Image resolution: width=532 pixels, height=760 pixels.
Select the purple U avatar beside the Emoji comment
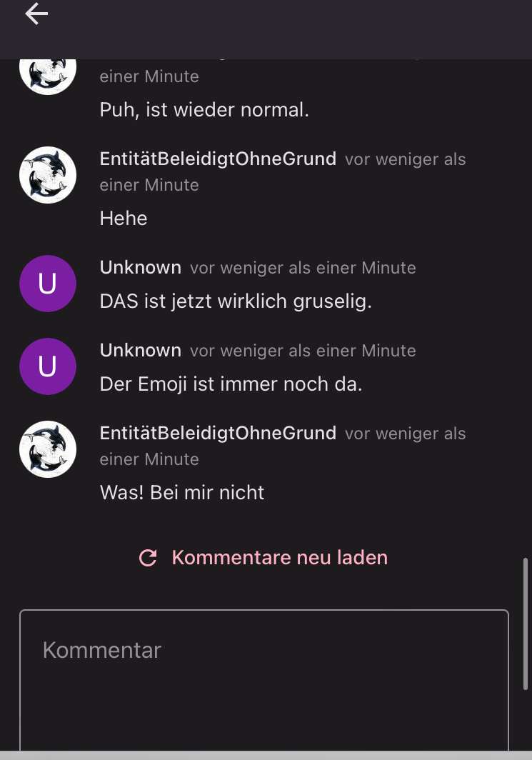coord(48,366)
